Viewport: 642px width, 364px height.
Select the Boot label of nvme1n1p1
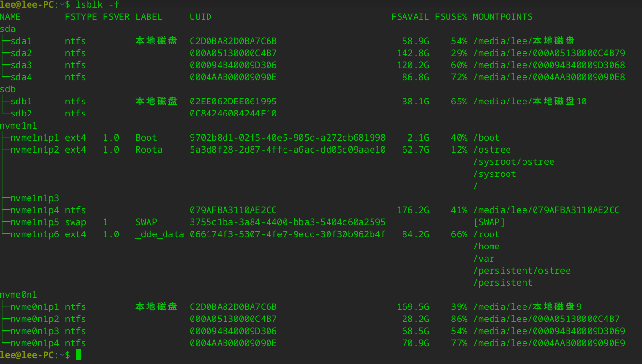tap(146, 138)
